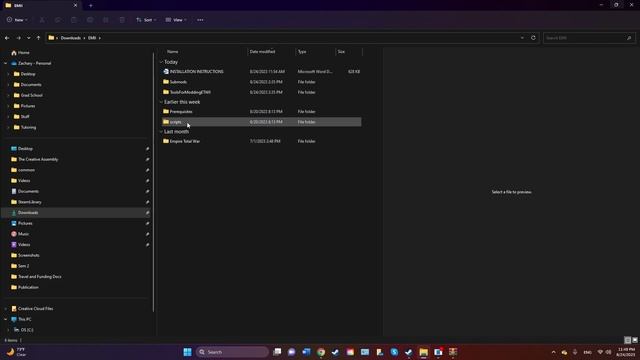The width and height of the screenshot is (640, 360).
Task: Open the address bar history dropdown
Action: [x=522, y=38]
